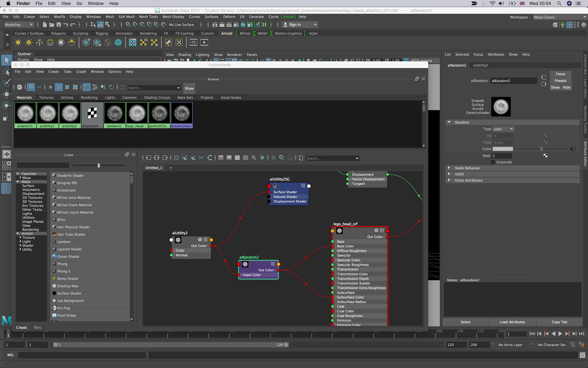588x368 pixels.
Task: Click the Arnold skydome light shelf icon
Action: (50, 43)
